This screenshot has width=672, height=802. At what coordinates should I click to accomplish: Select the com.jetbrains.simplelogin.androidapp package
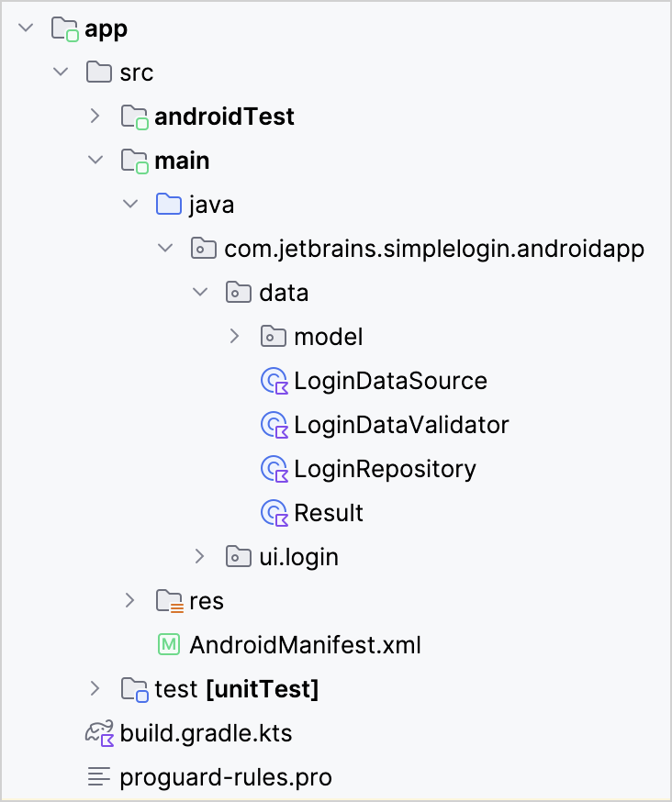coord(434,249)
